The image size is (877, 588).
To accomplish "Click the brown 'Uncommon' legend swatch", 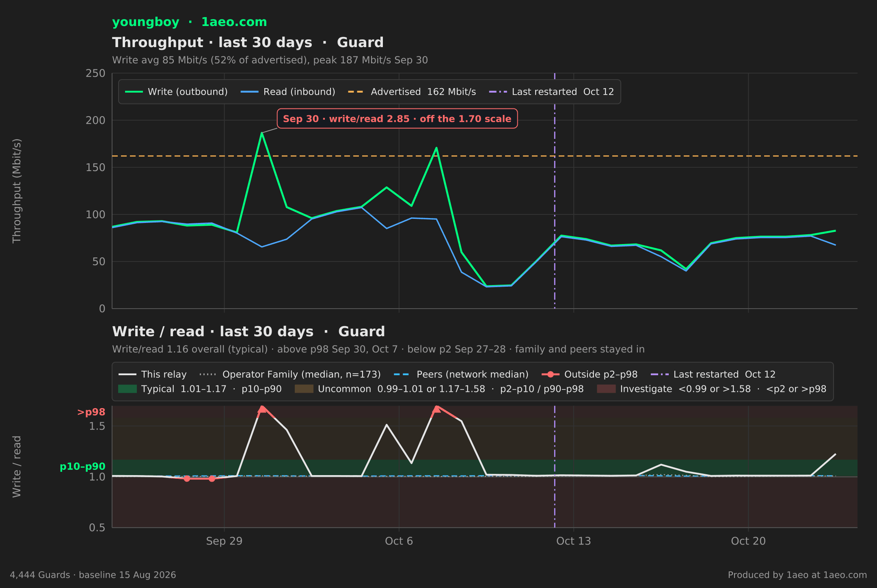I will [304, 389].
